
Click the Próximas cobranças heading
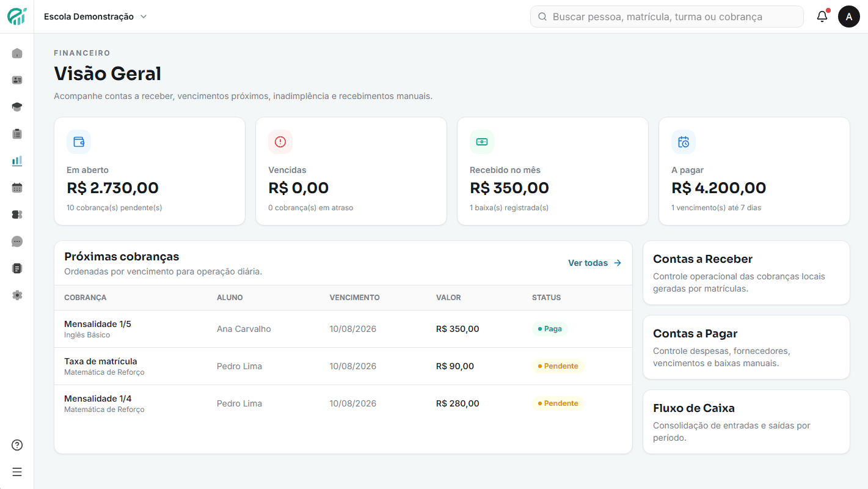[122, 257]
